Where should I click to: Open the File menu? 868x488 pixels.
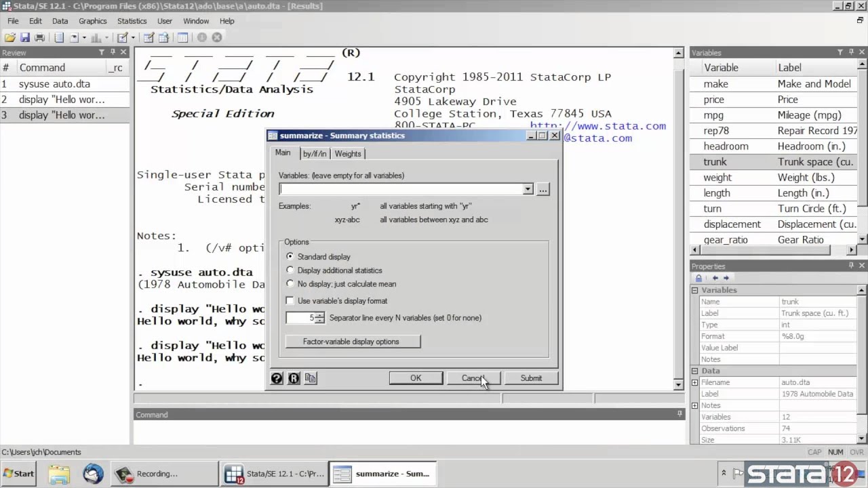pos(13,21)
